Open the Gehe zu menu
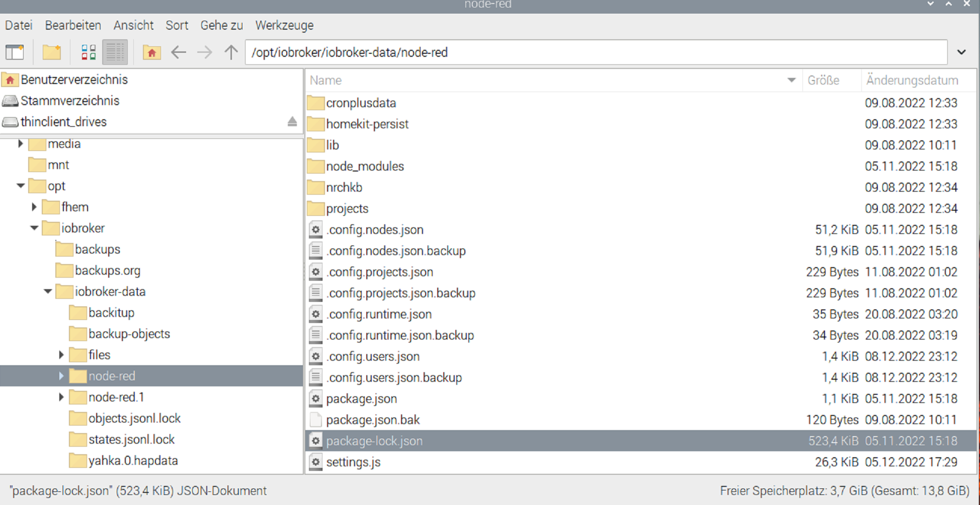This screenshot has width=980, height=505. [x=221, y=25]
